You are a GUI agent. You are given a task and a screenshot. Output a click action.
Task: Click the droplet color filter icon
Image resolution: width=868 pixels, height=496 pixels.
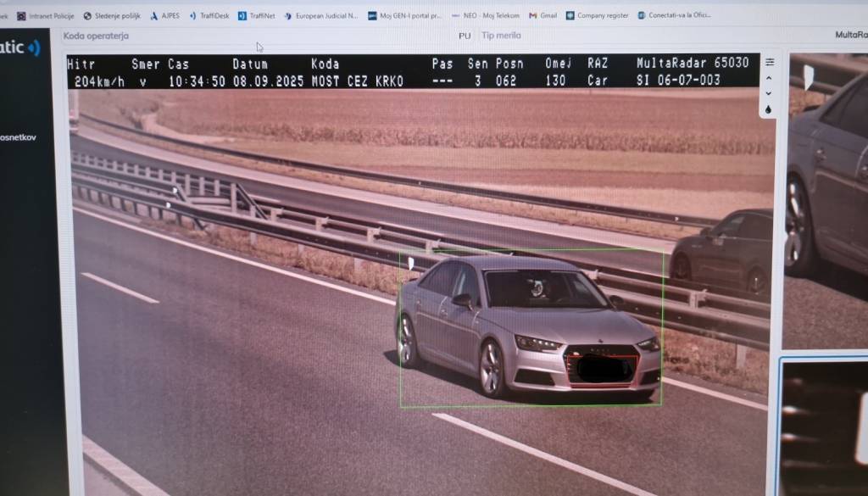coord(769,109)
